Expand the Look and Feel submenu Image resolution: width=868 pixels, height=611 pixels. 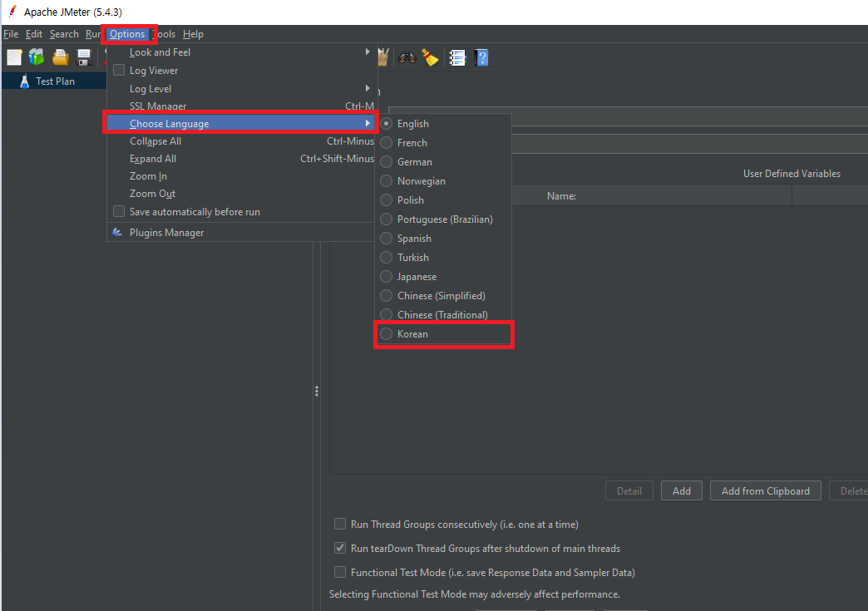coord(241,52)
